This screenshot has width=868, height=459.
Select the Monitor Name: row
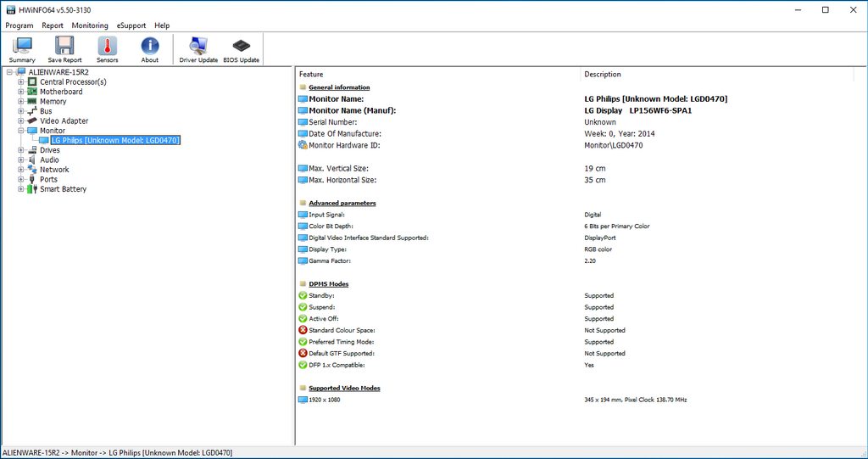pyautogui.click(x=576, y=98)
